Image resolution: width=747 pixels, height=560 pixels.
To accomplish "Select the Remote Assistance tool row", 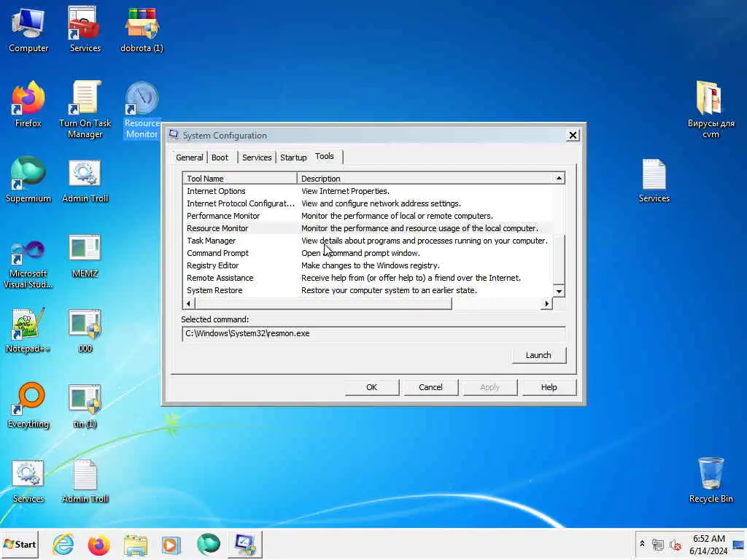I will pos(368,278).
